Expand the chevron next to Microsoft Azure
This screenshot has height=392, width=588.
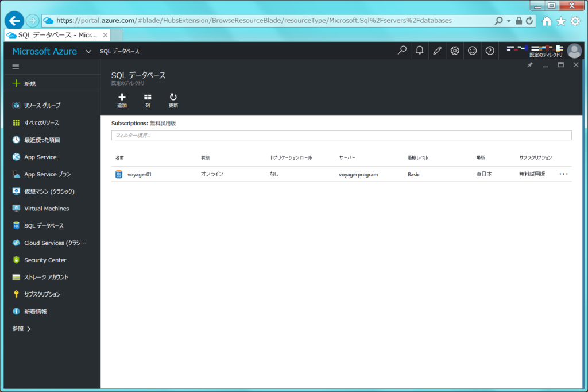point(88,51)
